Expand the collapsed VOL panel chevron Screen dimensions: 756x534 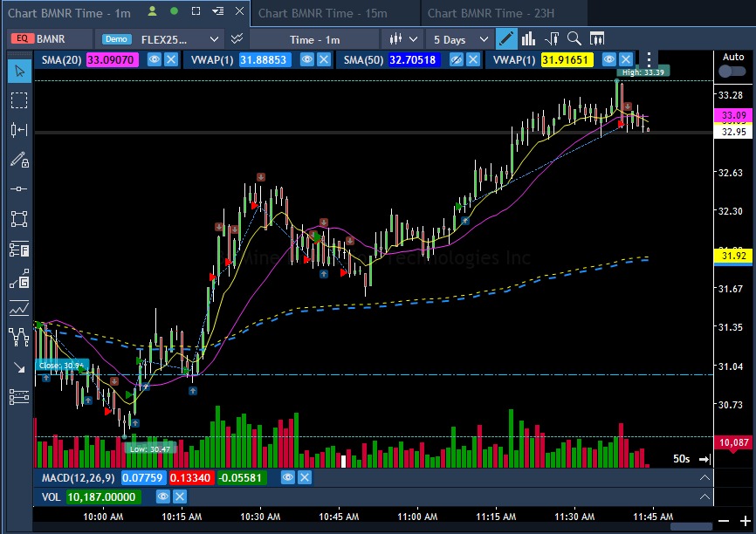[704, 496]
